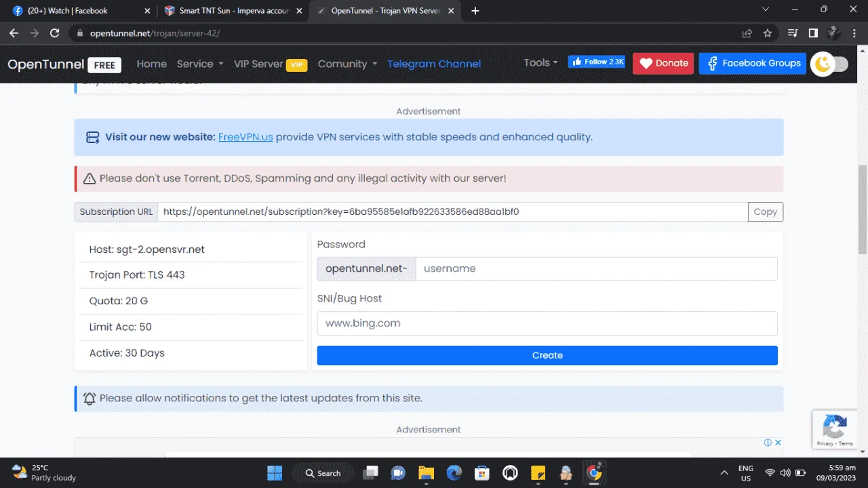Click the 'Quota: 20 G' text
This screenshot has width=868, height=488.
119,301
